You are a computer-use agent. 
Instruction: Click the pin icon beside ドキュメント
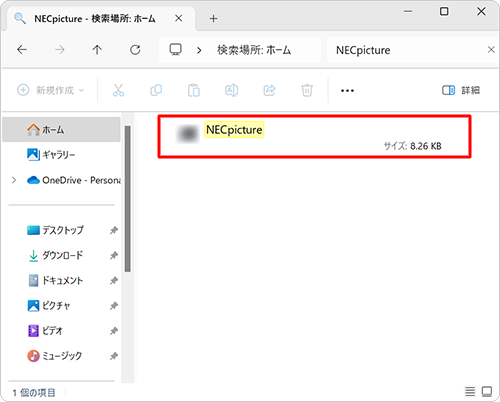coord(114,280)
